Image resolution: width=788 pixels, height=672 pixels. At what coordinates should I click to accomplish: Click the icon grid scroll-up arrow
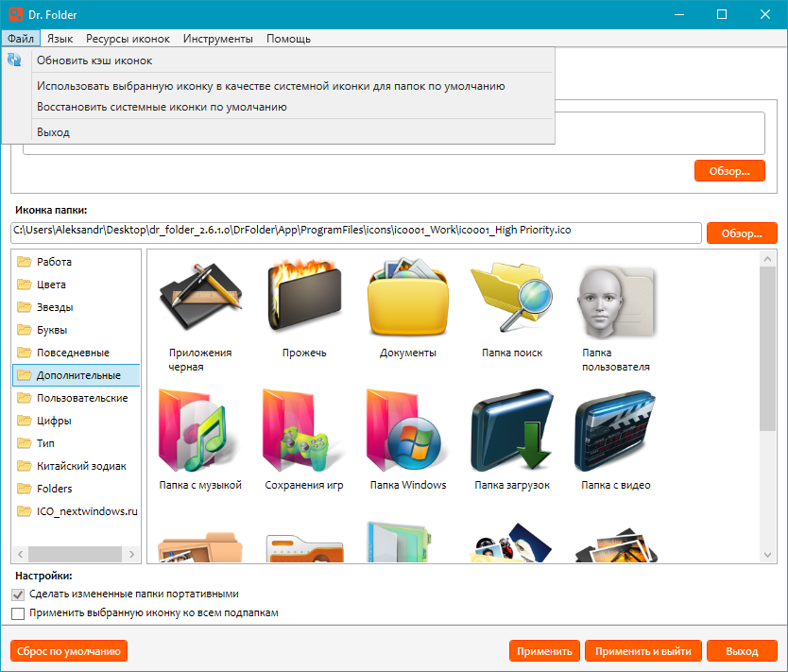pyautogui.click(x=767, y=259)
